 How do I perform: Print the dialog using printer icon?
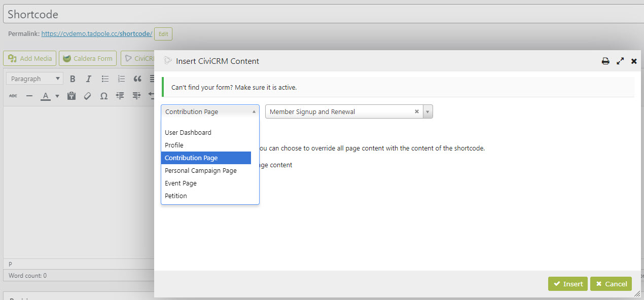pyautogui.click(x=605, y=61)
